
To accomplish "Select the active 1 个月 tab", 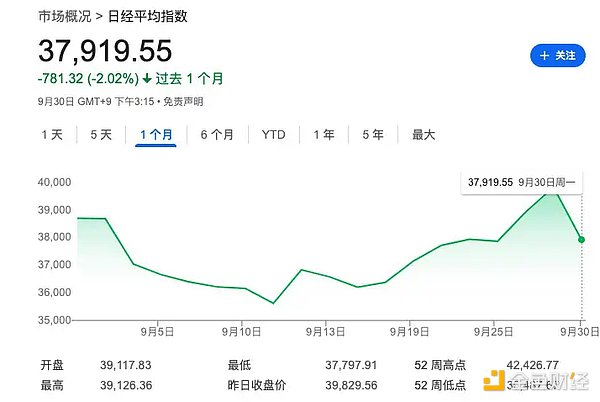I will tap(156, 135).
